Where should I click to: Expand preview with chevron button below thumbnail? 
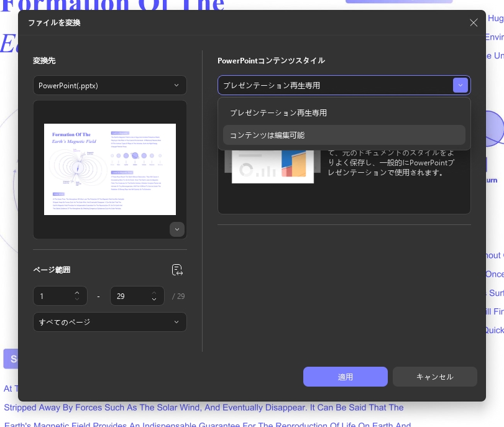[176, 229]
